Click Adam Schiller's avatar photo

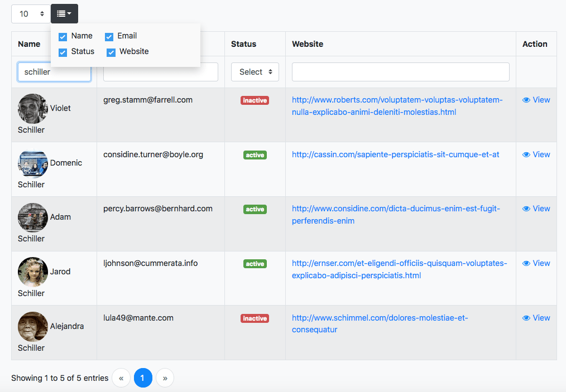33,217
